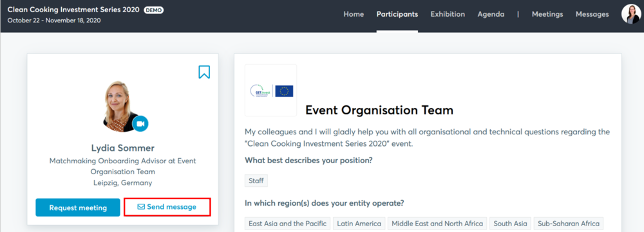Viewport: 644px width, 232px height.
Task: Open the user avatar menu in the header
Action: point(631,14)
